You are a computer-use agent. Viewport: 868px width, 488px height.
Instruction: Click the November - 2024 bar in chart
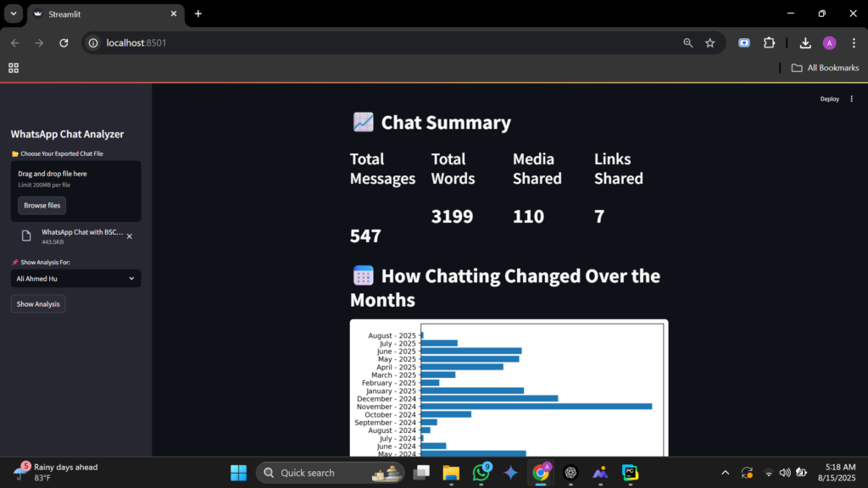pyautogui.click(x=536, y=407)
